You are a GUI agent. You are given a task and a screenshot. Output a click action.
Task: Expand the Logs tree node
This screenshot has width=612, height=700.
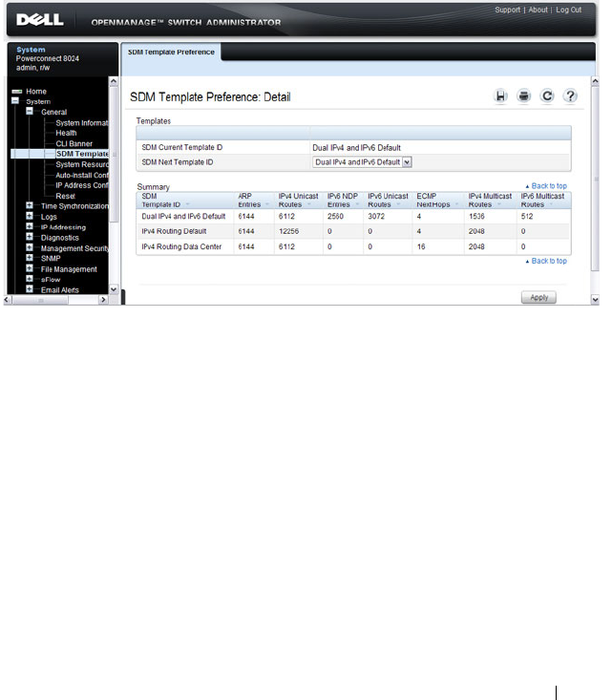click(30, 216)
